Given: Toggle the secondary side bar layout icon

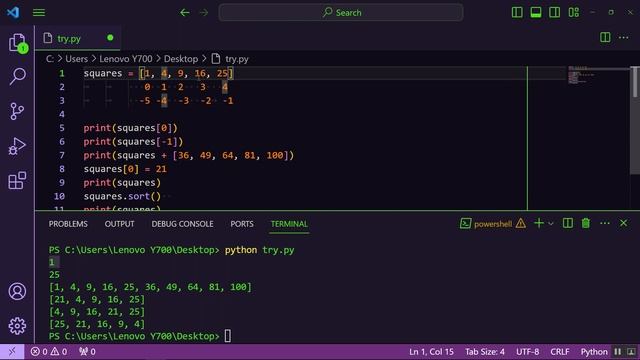Looking at the screenshot, I should point(554,12).
